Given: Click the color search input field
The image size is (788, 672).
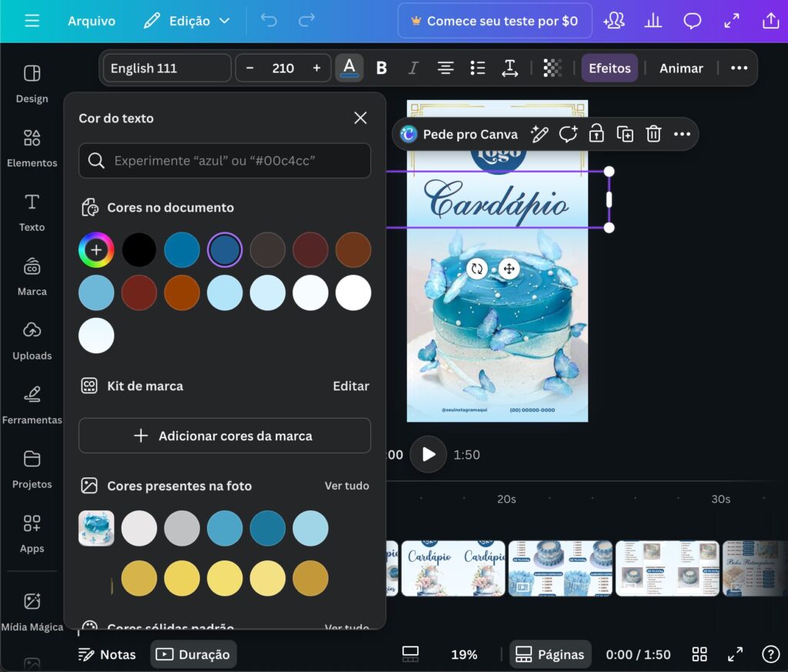Looking at the screenshot, I should pos(225,161).
